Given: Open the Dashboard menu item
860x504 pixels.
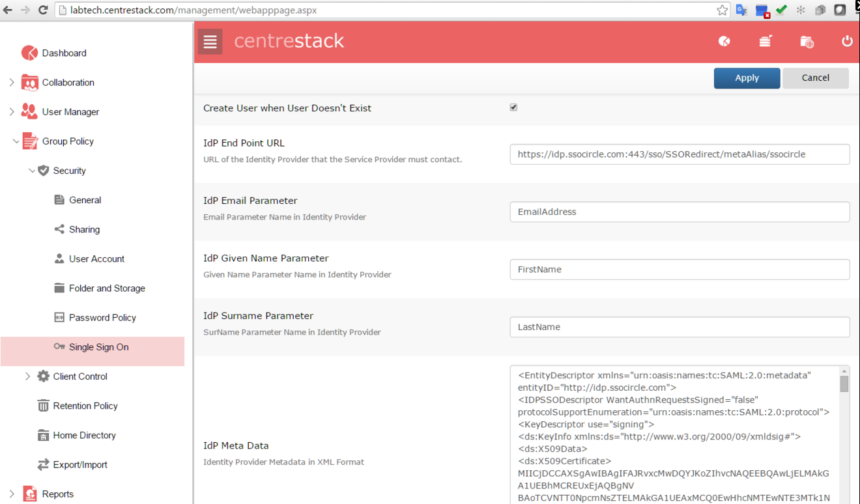Looking at the screenshot, I should point(64,53).
